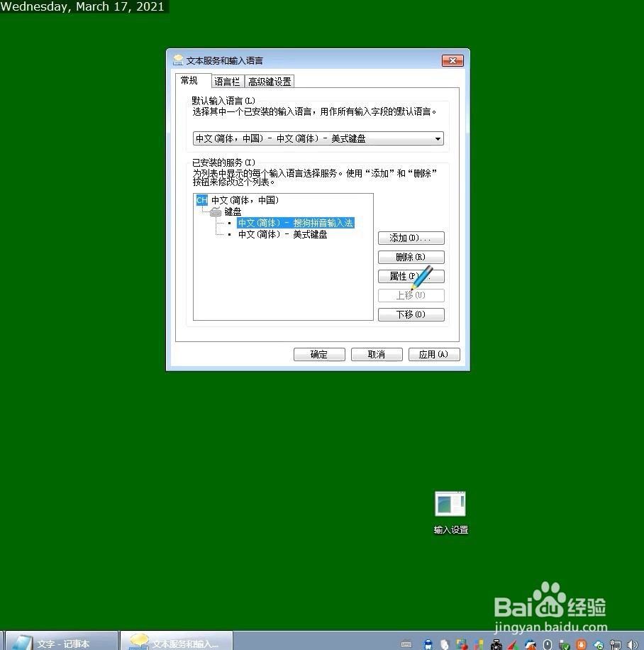
Task: Click the blue robot tray icon
Action: click(428, 644)
